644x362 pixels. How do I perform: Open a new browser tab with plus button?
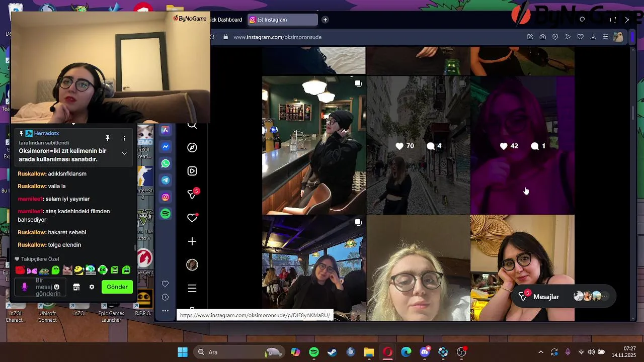click(325, 20)
